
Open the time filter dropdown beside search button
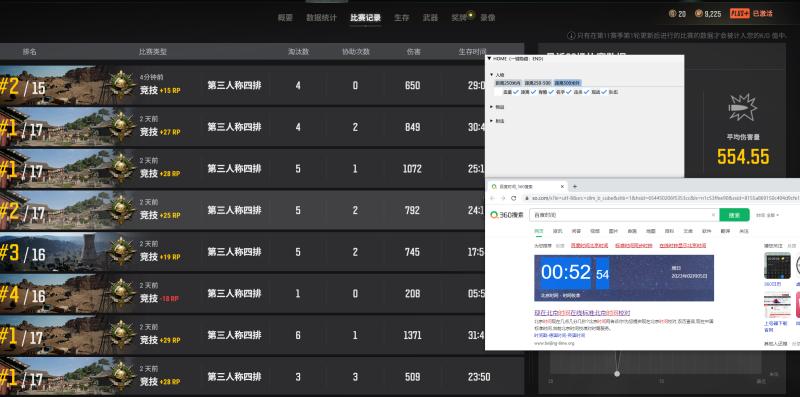point(767,215)
